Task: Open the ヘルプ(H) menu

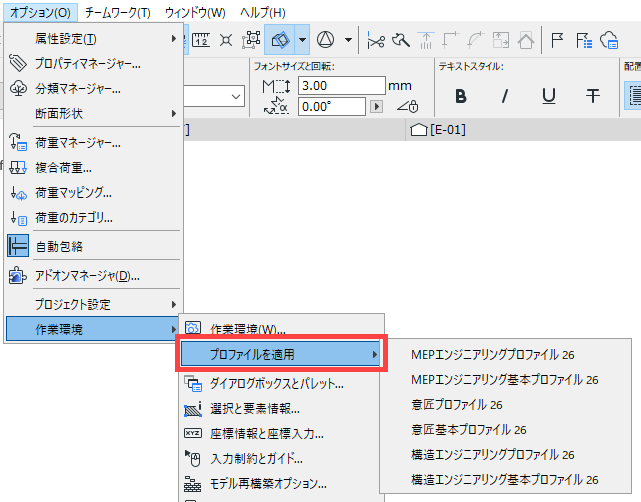Action: 262,12
